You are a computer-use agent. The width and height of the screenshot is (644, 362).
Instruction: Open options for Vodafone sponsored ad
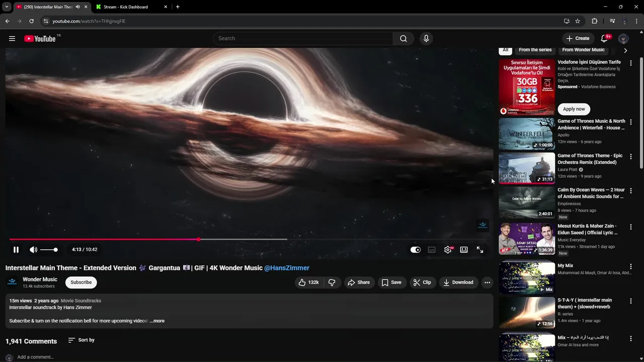pyautogui.click(x=631, y=63)
